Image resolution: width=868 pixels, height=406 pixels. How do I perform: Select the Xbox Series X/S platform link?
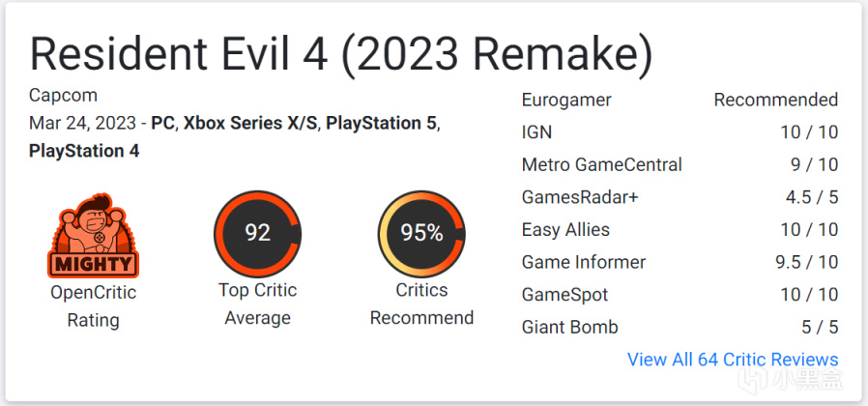pos(250,123)
